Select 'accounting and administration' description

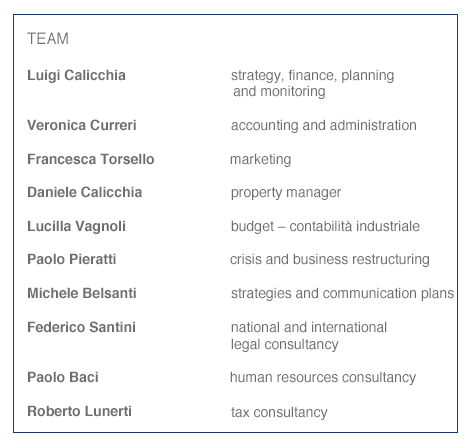pos(324,126)
